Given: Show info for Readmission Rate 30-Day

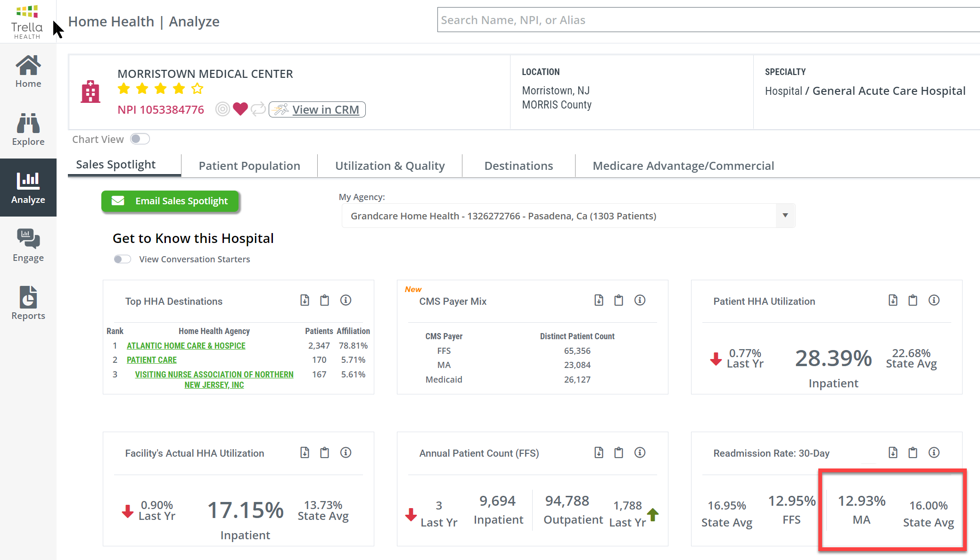Looking at the screenshot, I should pos(934,453).
